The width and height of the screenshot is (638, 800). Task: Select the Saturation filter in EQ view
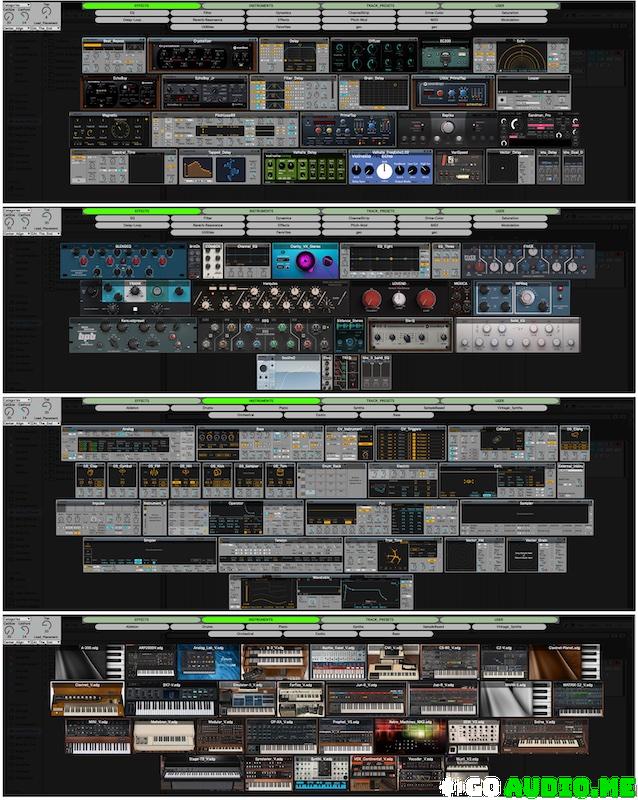point(510,218)
